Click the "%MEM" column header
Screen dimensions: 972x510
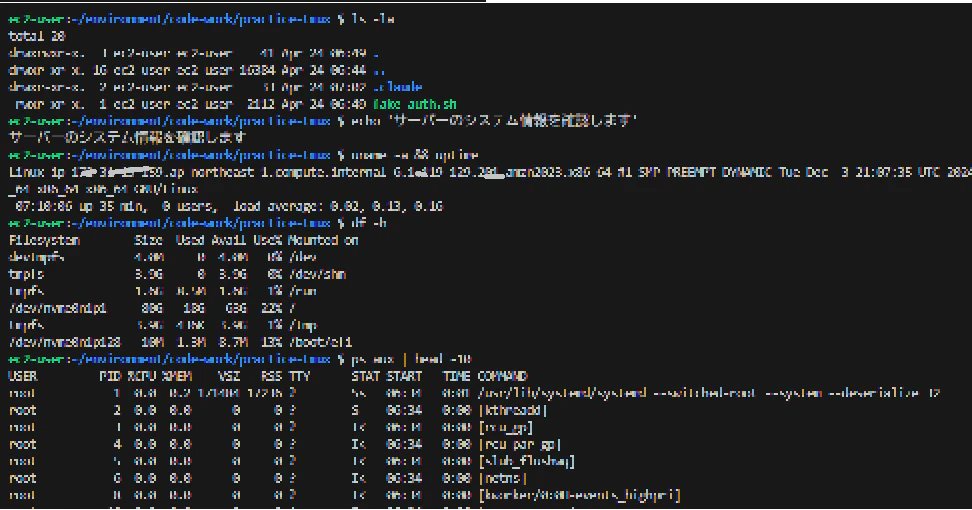tap(177, 376)
